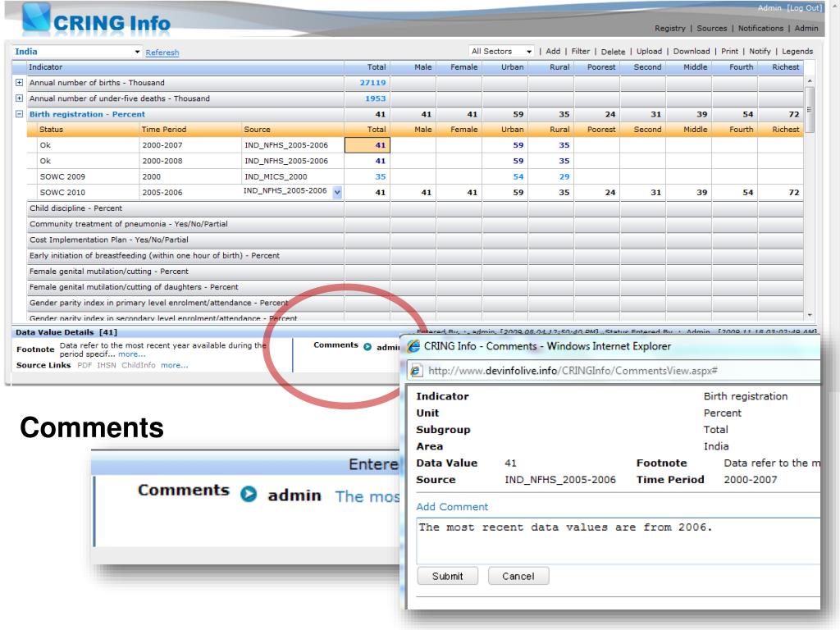The height and width of the screenshot is (630, 840).
Task: Expand Annual number of births row
Action: [20, 83]
